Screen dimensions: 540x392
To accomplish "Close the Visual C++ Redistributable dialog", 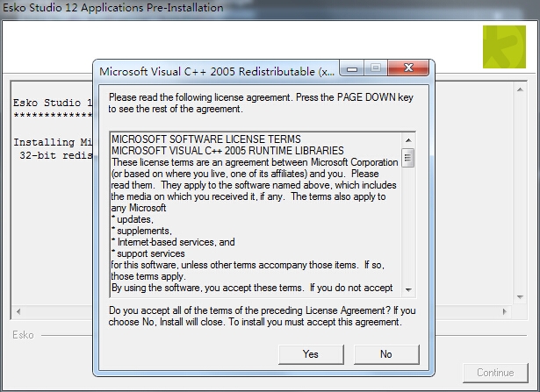I will (408, 69).
